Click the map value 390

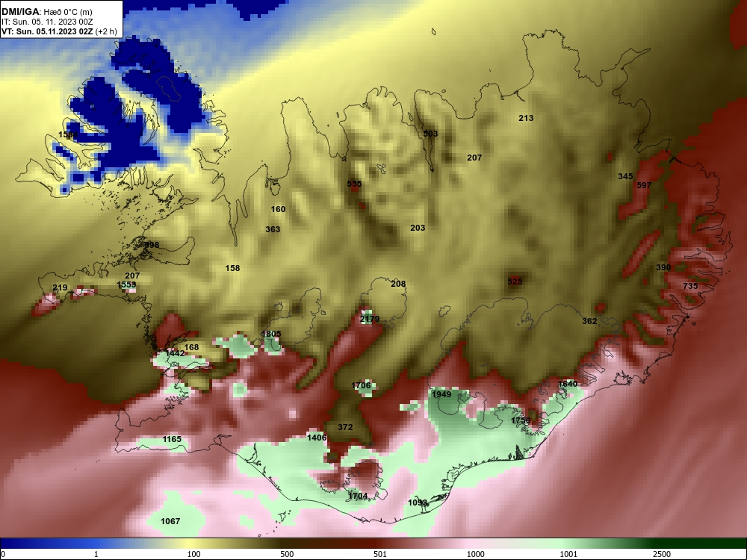pos(663,267)
